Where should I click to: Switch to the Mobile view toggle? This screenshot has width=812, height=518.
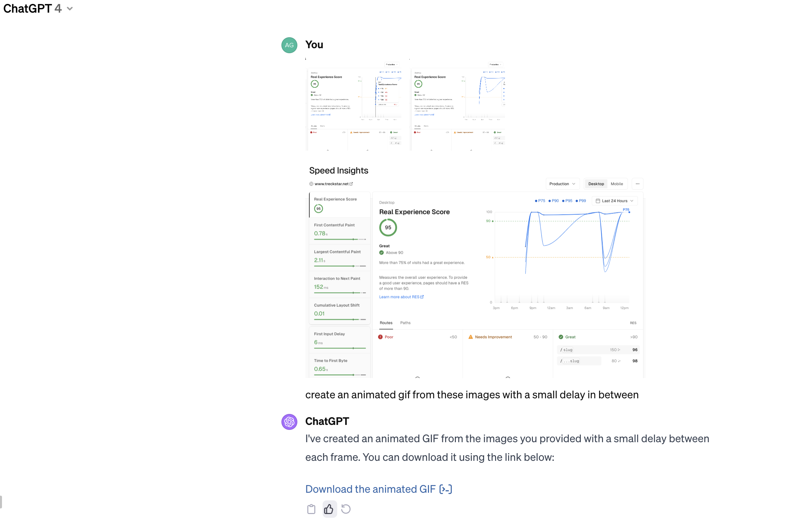coord(617,184)
